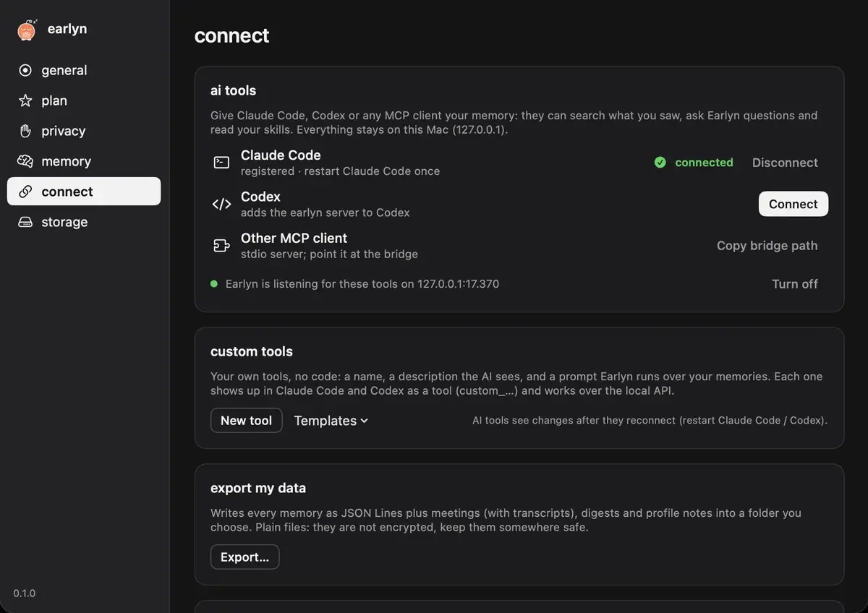Image resolution: width=868 pixels, height=613 pixels.
Task: Click "registered · restart Claude Code once" text
Action: click(x=340, y=171)
